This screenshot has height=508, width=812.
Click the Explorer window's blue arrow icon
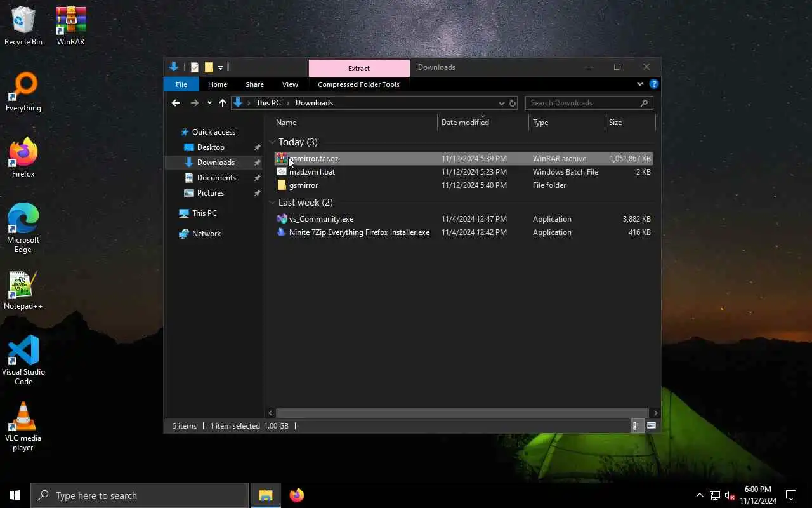(x=174, y=67)
